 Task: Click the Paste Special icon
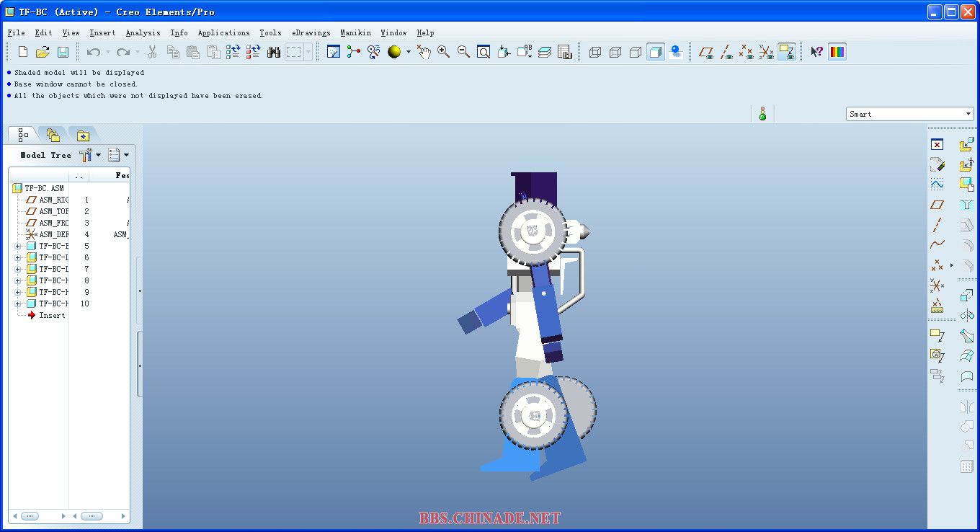213,52
